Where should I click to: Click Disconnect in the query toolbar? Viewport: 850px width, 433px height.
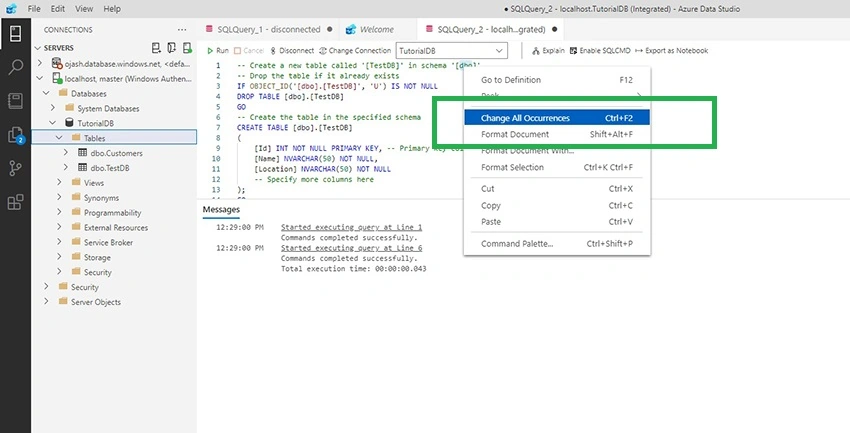tap(292, 50)
